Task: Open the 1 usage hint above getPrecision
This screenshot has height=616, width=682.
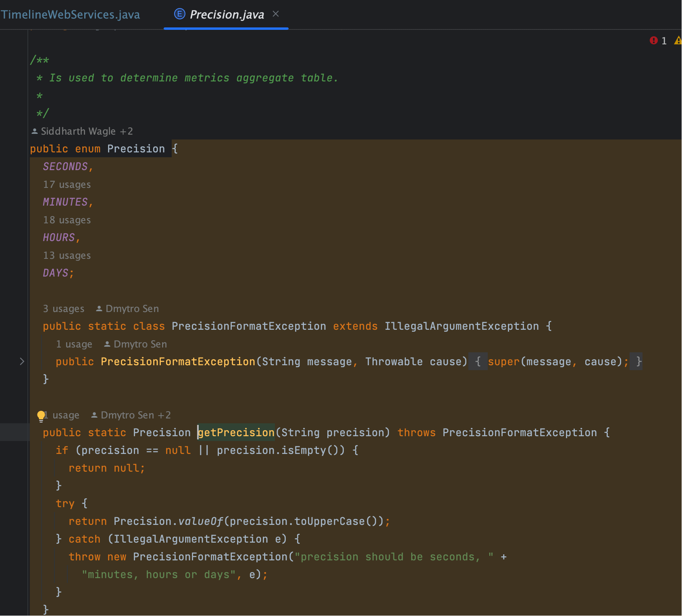Action: [61, 415]
